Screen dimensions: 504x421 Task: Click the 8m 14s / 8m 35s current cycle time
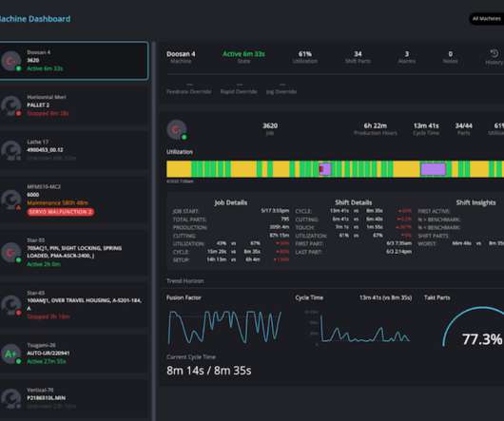(x=209, y=371)
